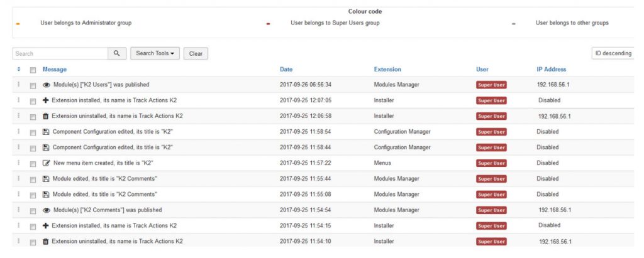The image size is (644, 258).
Task: Click save icon on 11:58:54 configuration edited row
Action: pos(46,132)
